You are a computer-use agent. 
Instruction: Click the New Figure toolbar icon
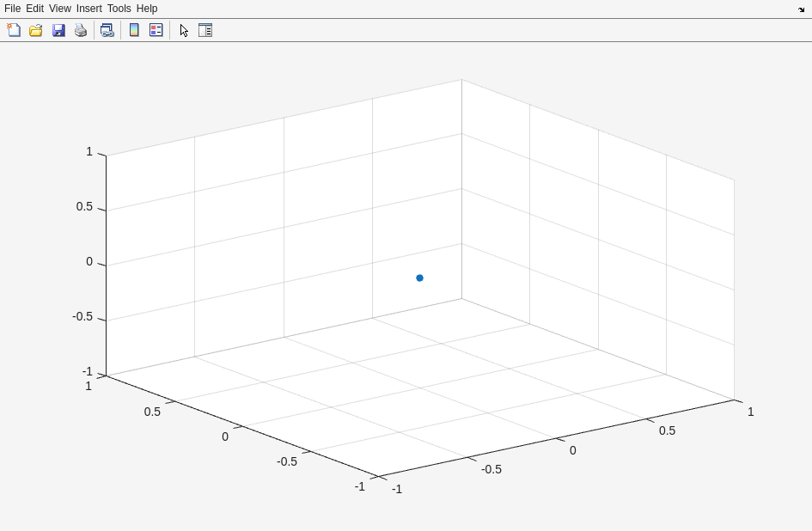14,30
